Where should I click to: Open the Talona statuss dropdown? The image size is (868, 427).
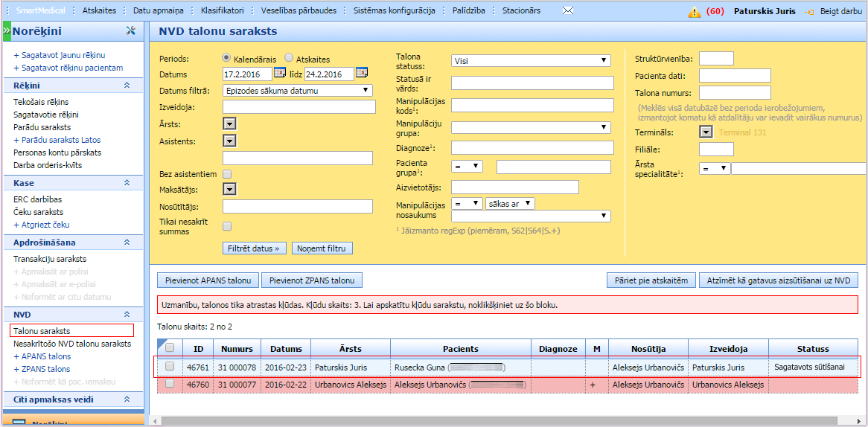(531, 60)
